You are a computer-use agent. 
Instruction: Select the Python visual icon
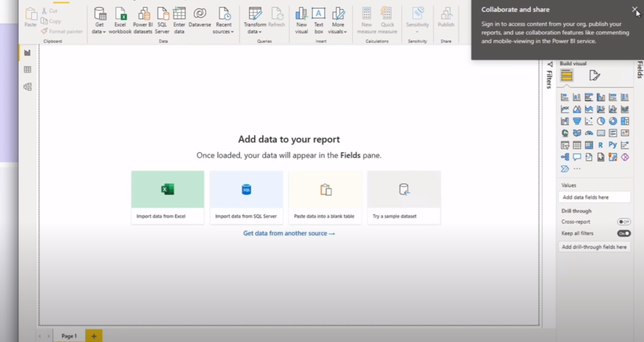(x=613, y=145)
